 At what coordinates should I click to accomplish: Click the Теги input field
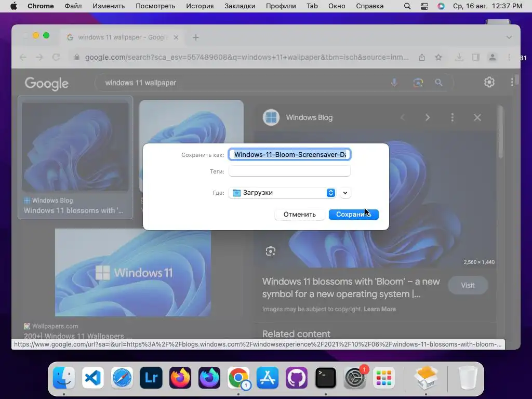click(x=289, y=171)
